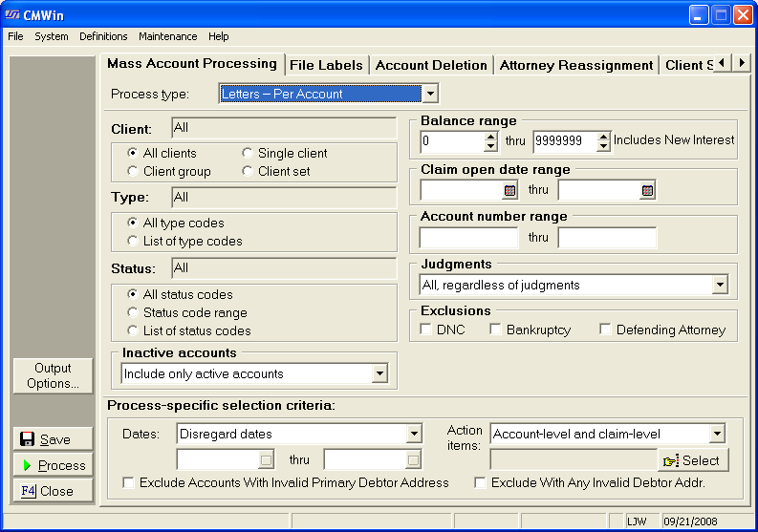The width and height of the screenshot is (758, 532).
Task: Switch to the Account Deletion tab
Action: pyautogui.click(x=431, y=65)
